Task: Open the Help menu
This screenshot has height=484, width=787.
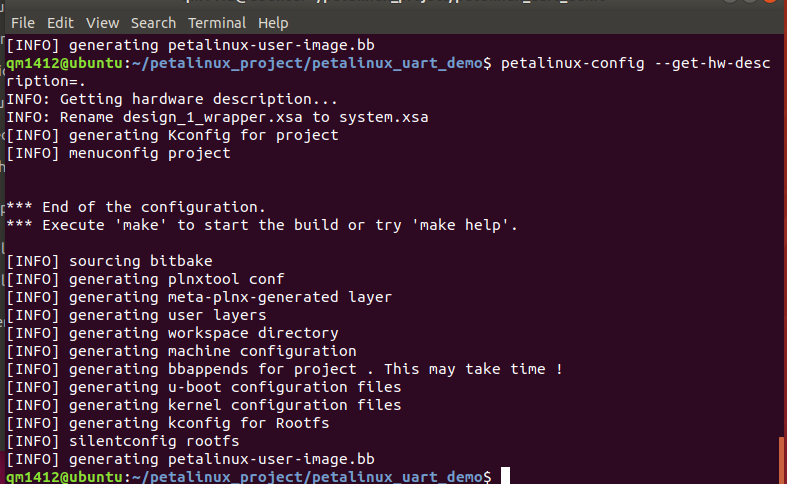Action: click(x=273, y=23)
